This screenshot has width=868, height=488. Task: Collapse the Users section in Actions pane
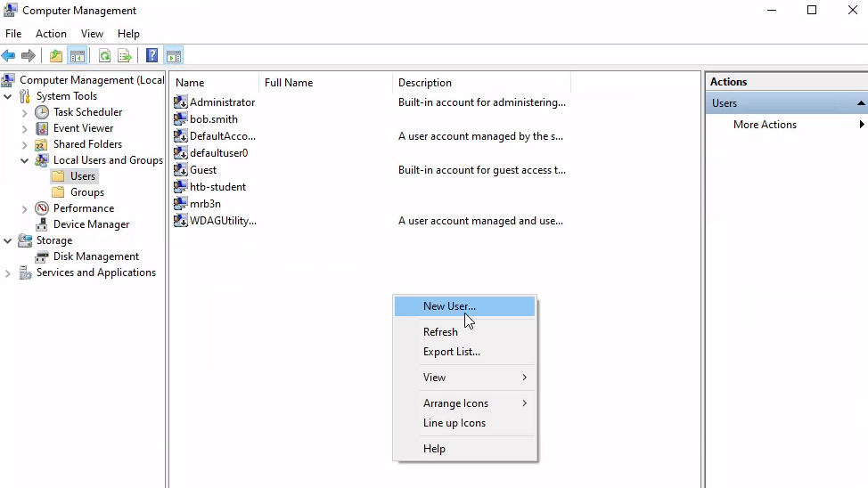click(x=861, y=103)
